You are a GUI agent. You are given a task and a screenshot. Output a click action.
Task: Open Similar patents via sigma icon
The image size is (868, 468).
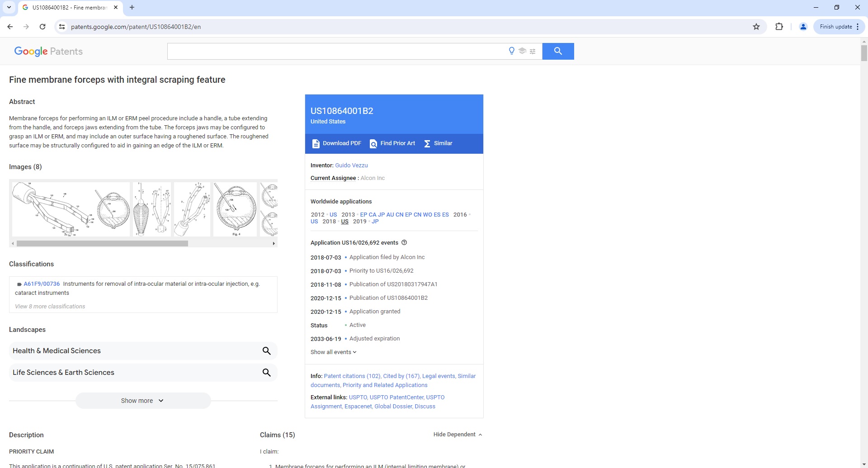coord(438,143)
